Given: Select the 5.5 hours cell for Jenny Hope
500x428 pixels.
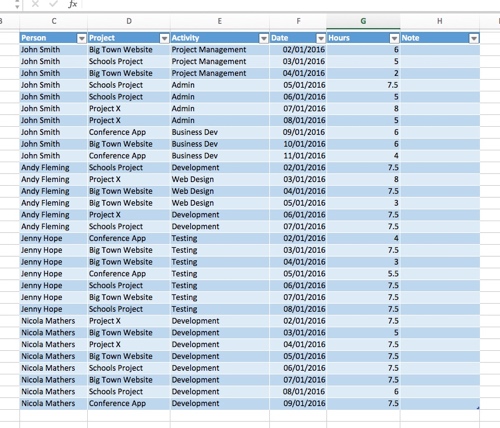Looking at the screenshot, I should pyautogui.click(x=363, y=274).
